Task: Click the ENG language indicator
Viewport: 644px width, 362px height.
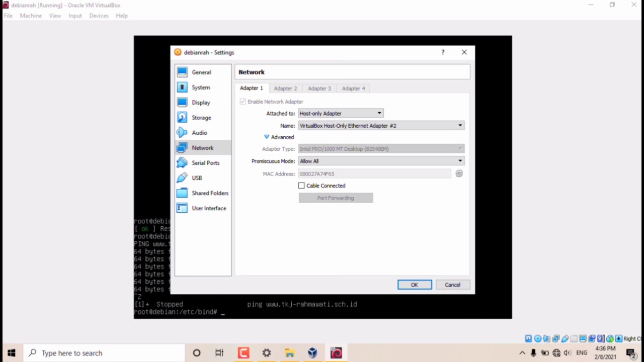Action: [x=582, y=353]
